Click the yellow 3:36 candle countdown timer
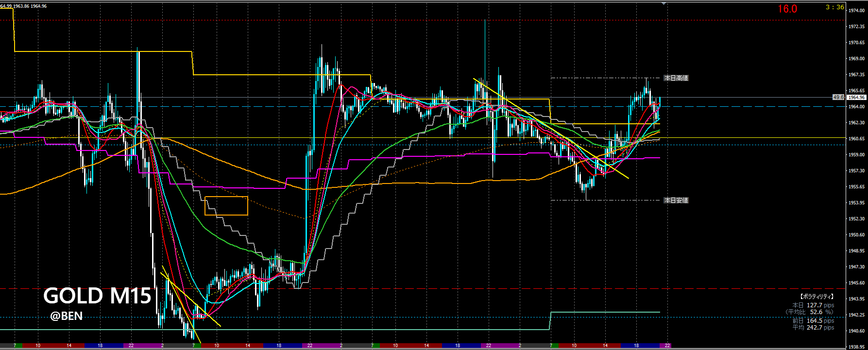Image resolution: width=868 pixels, height=350 pixels. coord(834,7)
